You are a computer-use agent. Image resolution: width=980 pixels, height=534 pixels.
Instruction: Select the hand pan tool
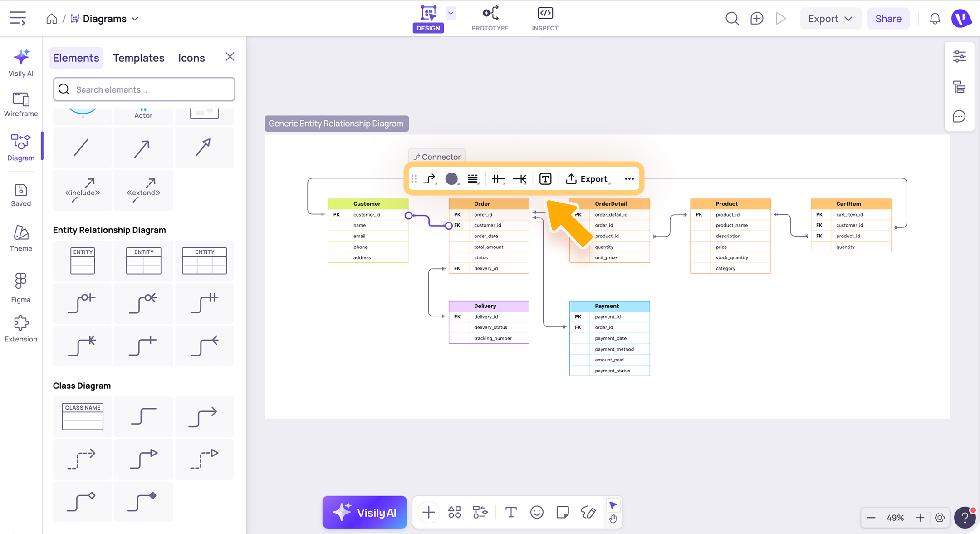(613, 519)
